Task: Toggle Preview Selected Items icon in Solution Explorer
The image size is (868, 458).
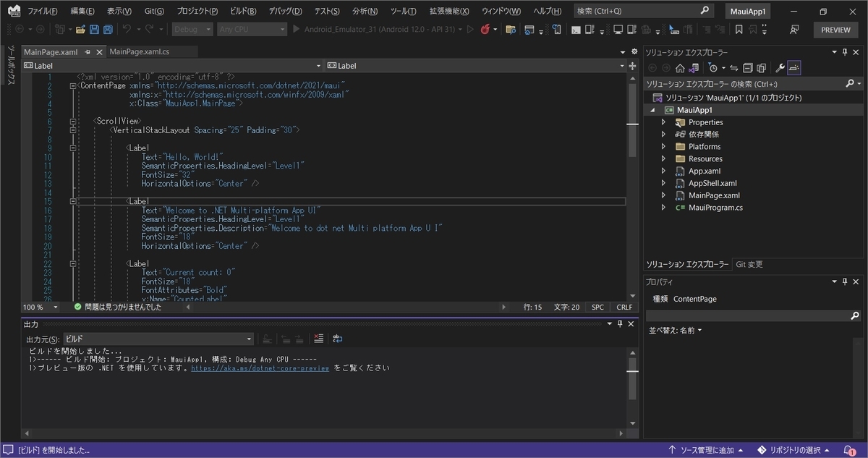Action: pos(794,68)
